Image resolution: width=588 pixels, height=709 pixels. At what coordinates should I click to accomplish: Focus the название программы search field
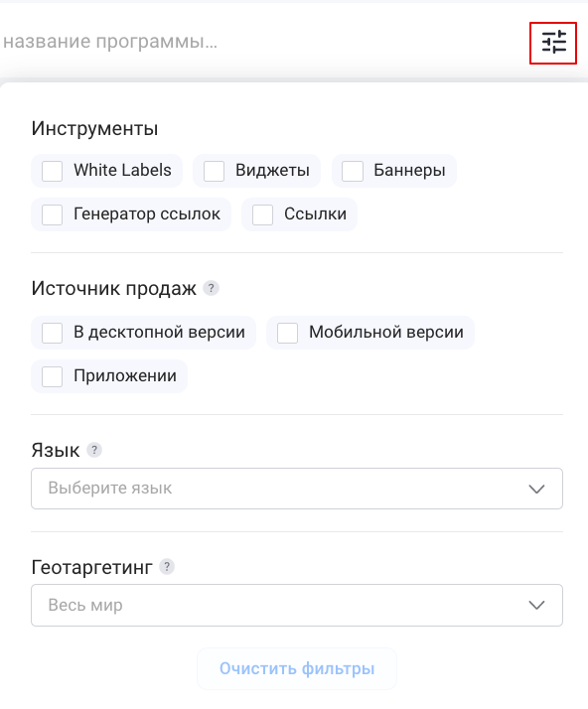pos(262,42)
